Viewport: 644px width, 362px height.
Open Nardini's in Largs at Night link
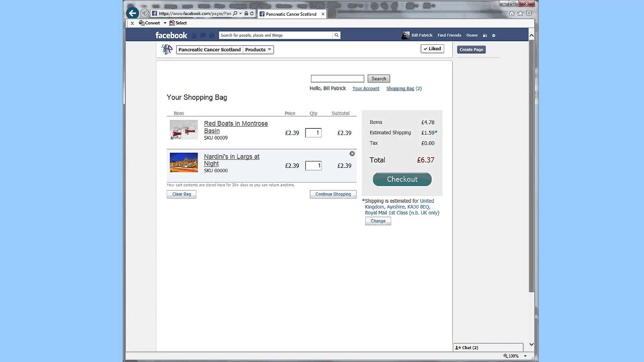pos(231,160)
